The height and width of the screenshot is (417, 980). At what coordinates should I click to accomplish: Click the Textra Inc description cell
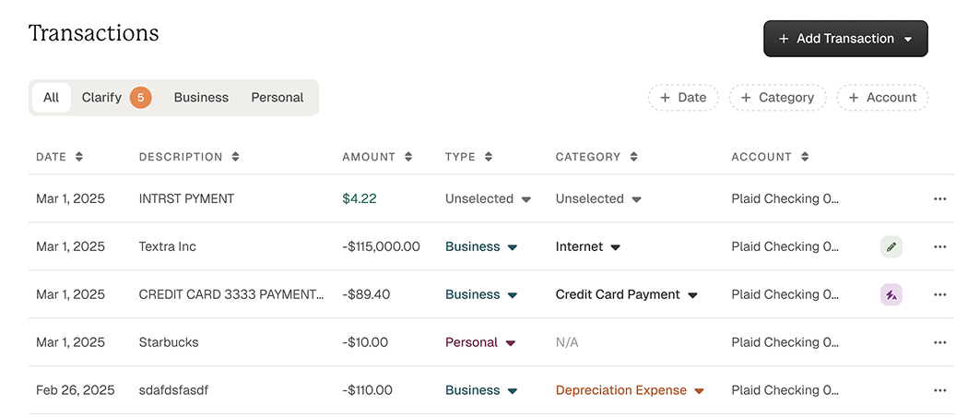(168, 247)
